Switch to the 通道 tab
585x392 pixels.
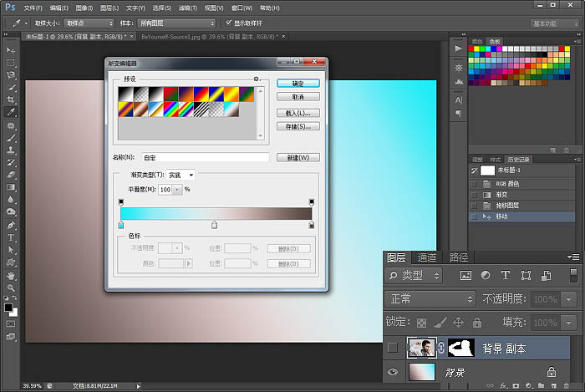click(x=427, y=257)
